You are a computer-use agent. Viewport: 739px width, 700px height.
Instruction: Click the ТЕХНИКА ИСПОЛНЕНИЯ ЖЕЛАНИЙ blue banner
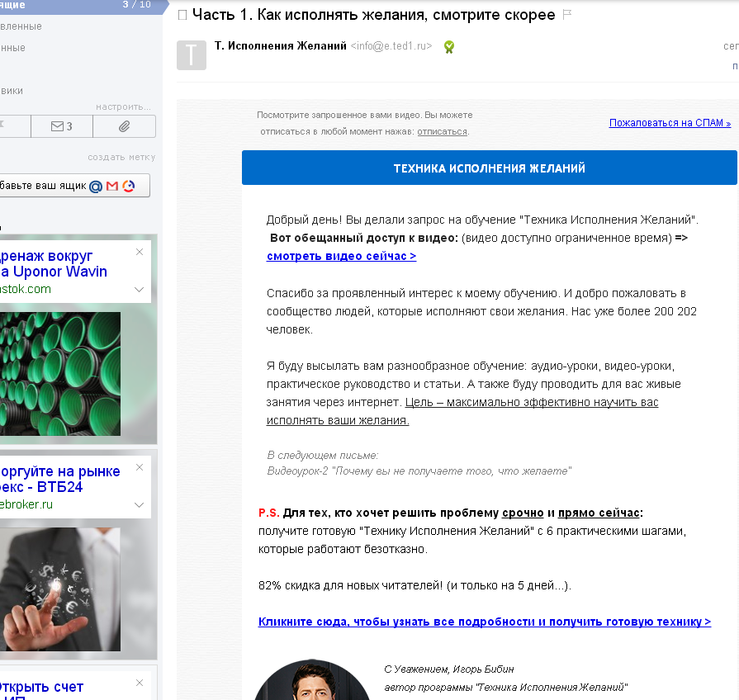(489, 168)
